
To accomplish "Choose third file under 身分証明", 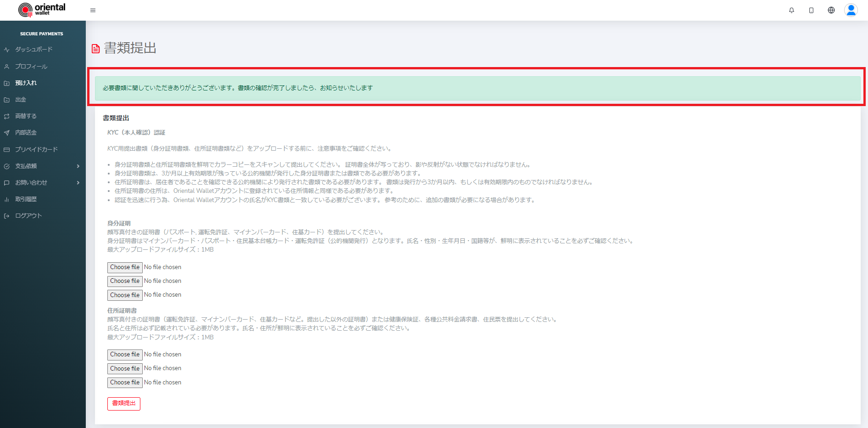I will click(125, 295).
